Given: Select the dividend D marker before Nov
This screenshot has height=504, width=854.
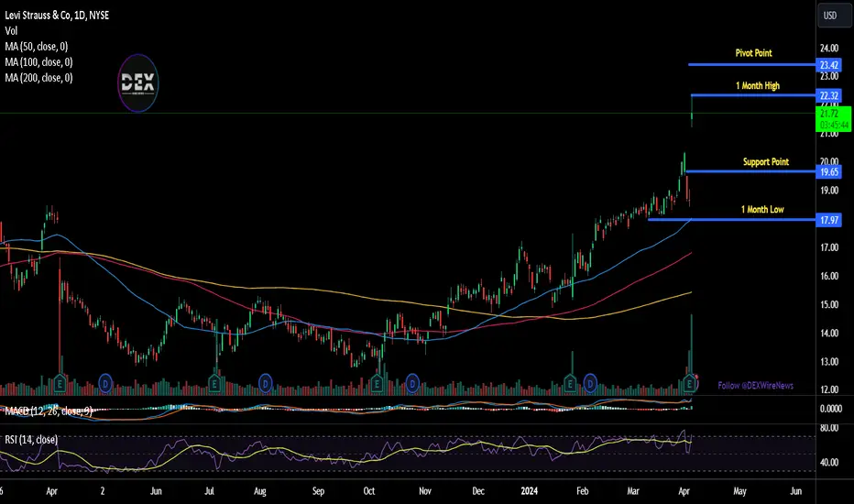Looking at the screenshot, I should tap(412, 384).
